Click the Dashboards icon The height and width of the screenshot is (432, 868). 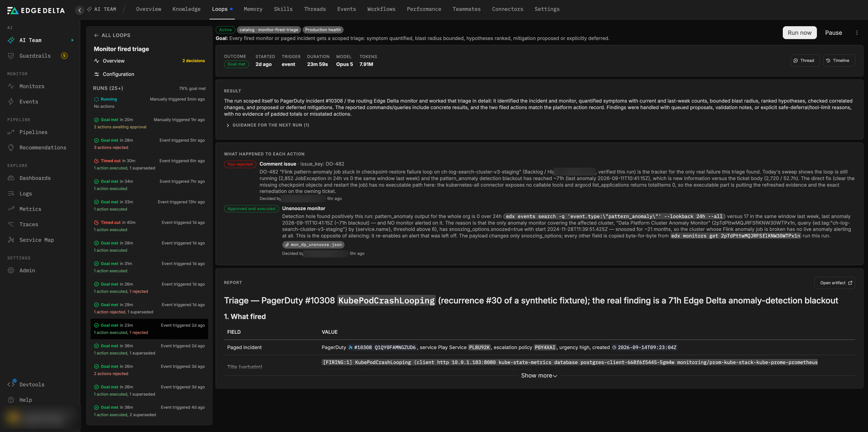coord(11,178)
